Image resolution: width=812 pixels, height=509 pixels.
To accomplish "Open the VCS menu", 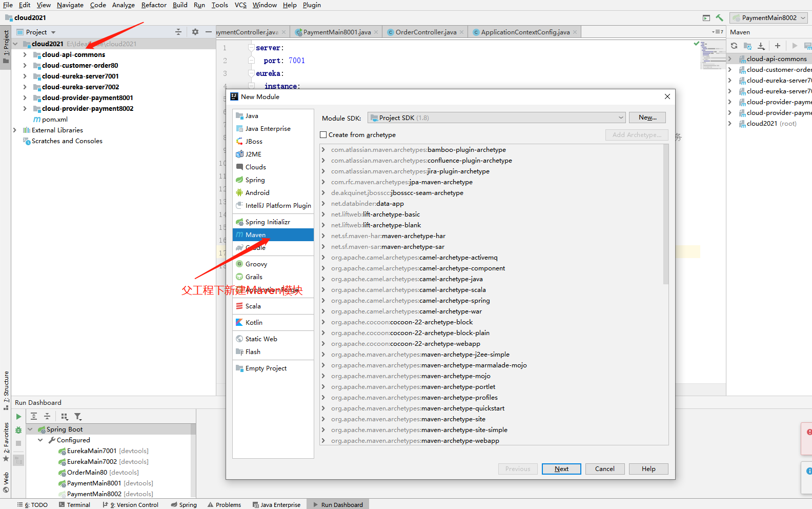I will click(x=240, y=5).
